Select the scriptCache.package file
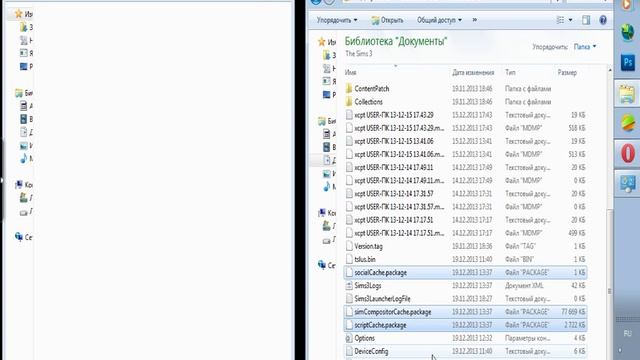This screenshot has width=640, height=360. click(465, 325)
